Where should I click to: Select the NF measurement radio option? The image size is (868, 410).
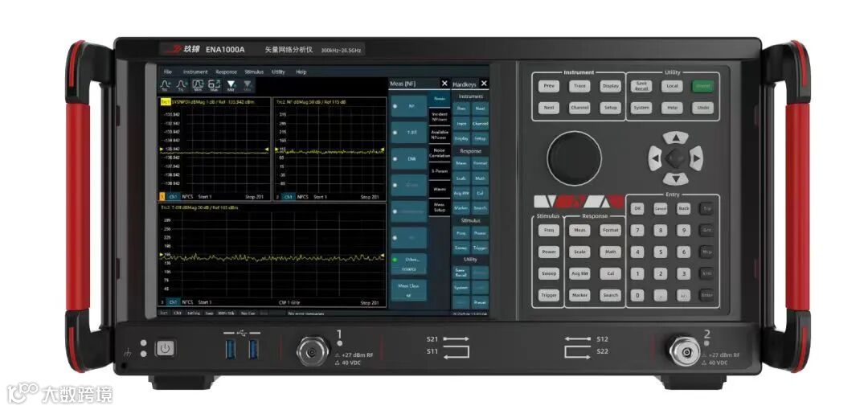click(409, 105)
